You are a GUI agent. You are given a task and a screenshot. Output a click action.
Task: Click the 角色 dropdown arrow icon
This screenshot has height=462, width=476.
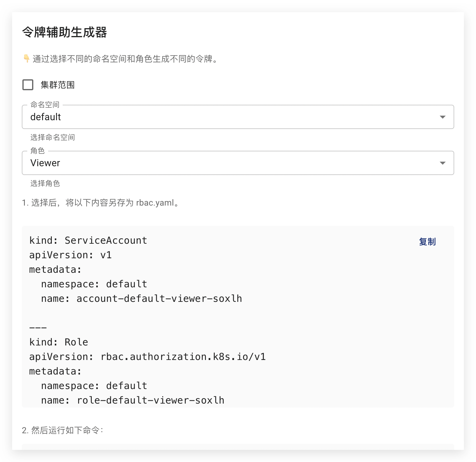click(x=442, y=163)
